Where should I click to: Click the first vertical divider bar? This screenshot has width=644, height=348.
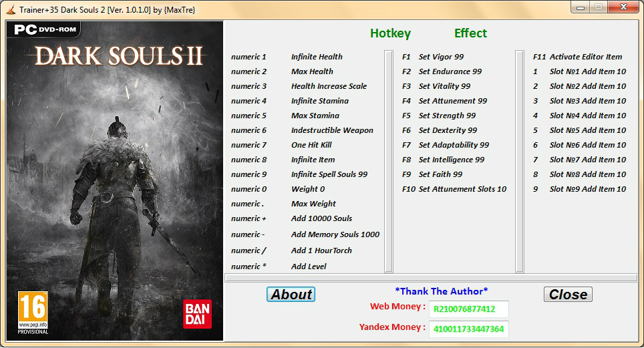click(389, 162)
